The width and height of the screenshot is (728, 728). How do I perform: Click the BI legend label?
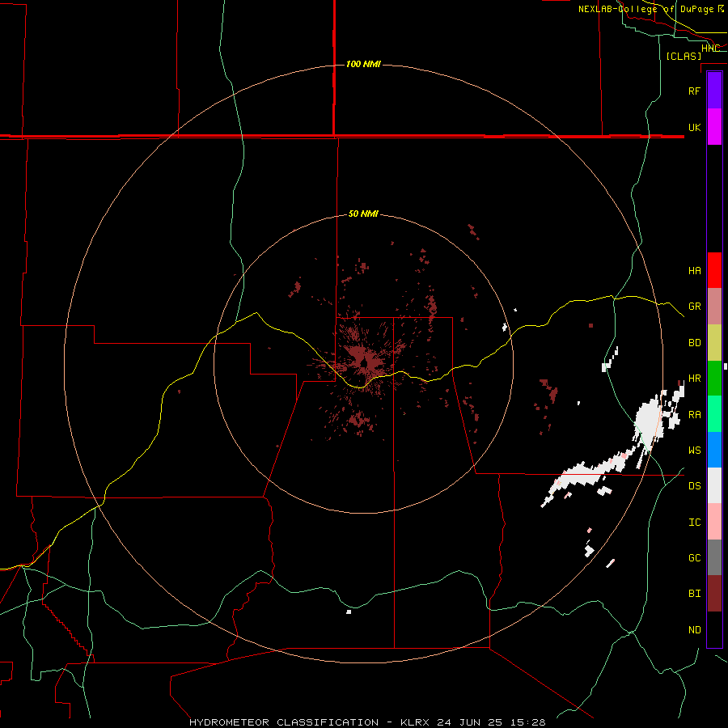[x=694, y=594]
